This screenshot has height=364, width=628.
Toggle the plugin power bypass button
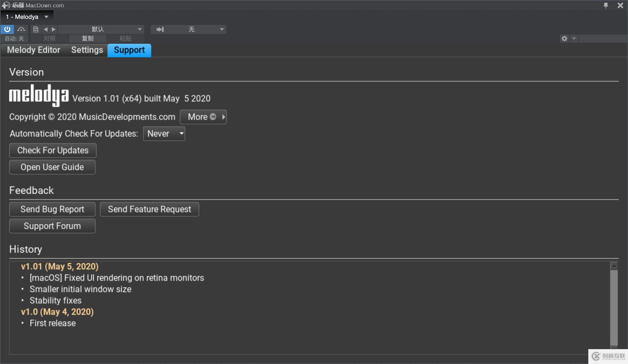(x=7, y=29)
